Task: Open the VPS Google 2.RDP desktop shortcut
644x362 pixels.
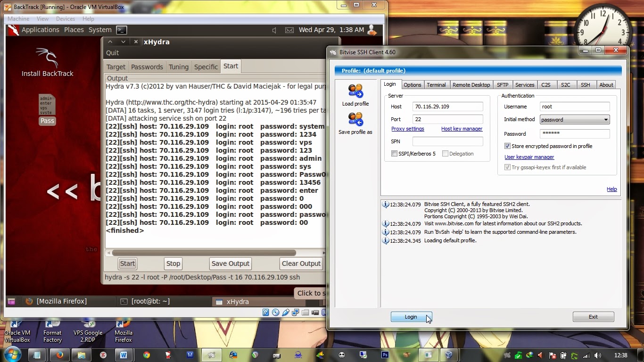Action: [x=88, y=331]
